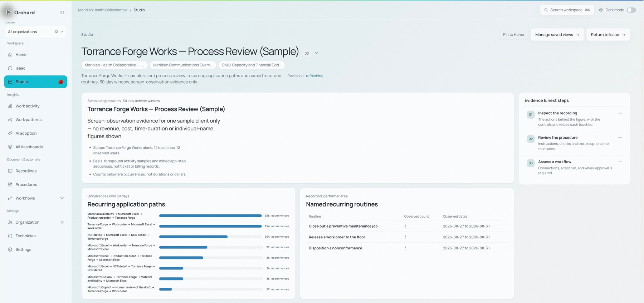
Task: Expand the chevron beside title count 22
Action: [317, 53]
